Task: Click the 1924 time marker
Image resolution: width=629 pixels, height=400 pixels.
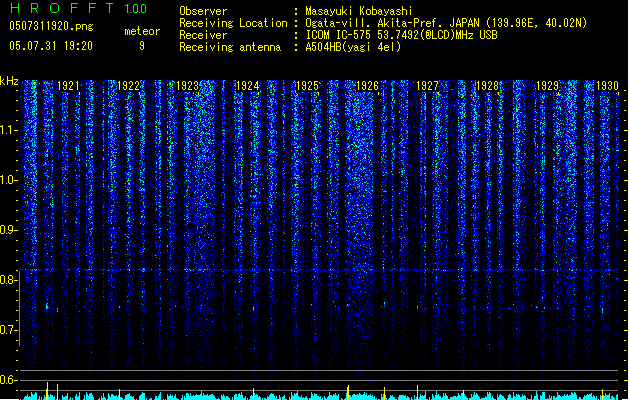Action: coord(248,86)
